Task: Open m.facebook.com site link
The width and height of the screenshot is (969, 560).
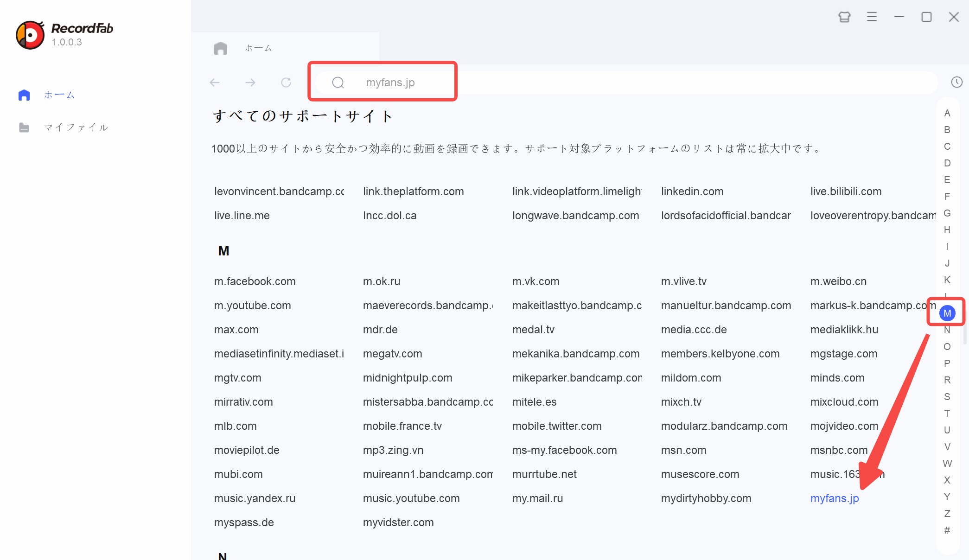Action: click(x=255, y=281)
